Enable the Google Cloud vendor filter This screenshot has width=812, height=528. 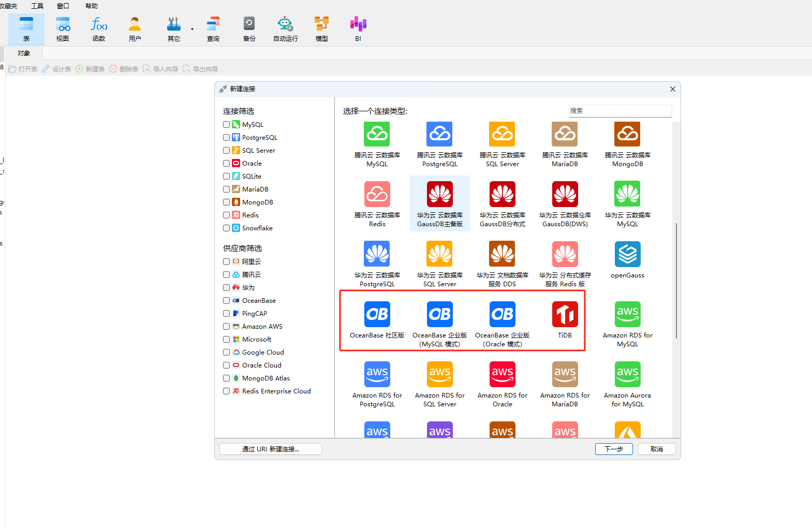point(226,352)
